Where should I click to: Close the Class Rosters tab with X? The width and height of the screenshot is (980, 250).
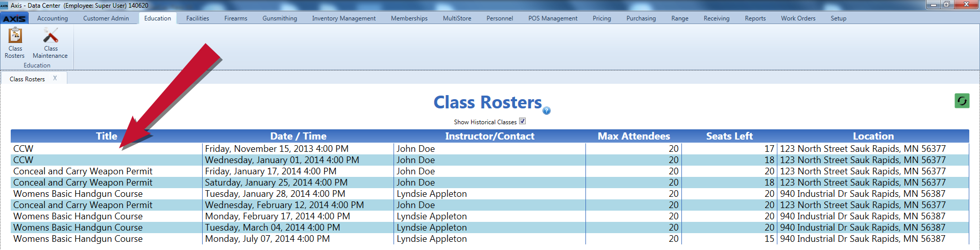(55, 78)
